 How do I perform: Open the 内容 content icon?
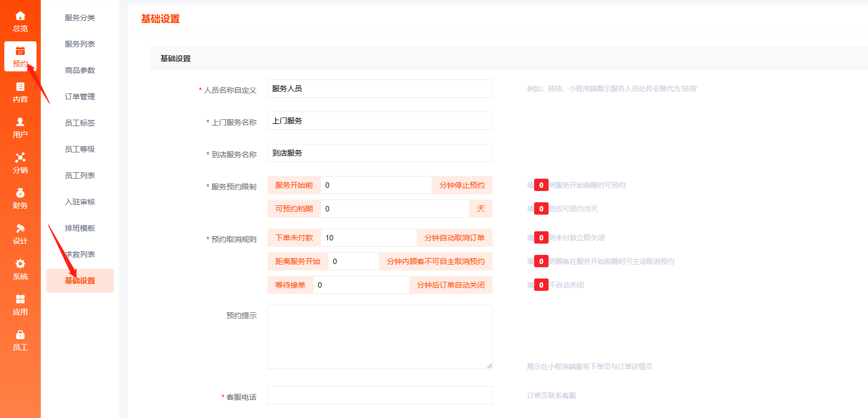[x=20, y=87]
